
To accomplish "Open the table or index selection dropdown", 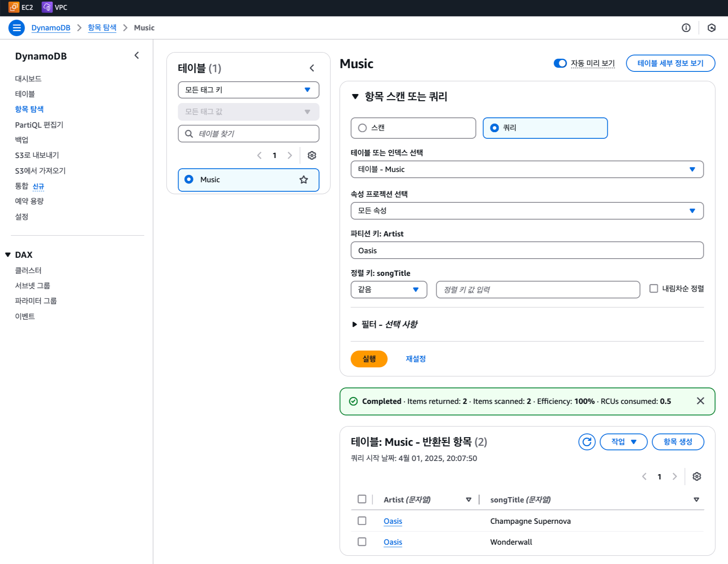I will pos(527,170).
